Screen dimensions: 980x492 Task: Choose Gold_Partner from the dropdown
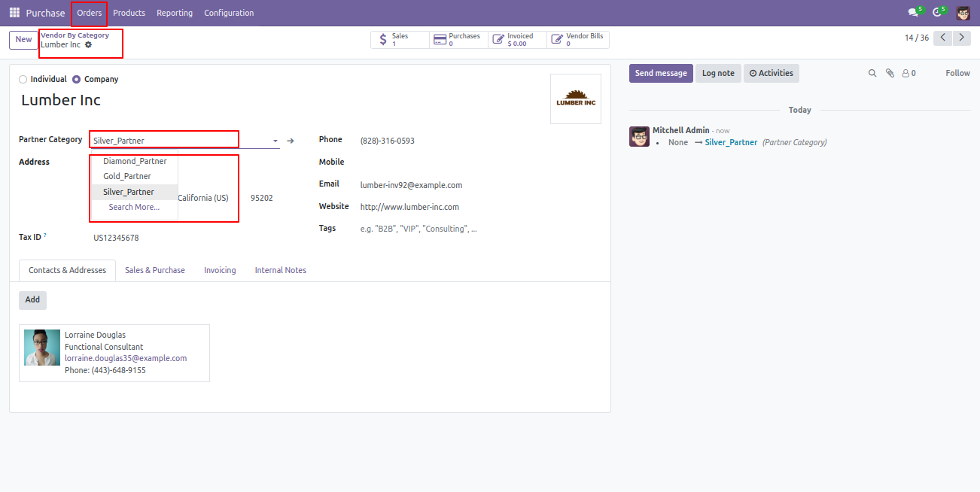(x=134, y=176)
